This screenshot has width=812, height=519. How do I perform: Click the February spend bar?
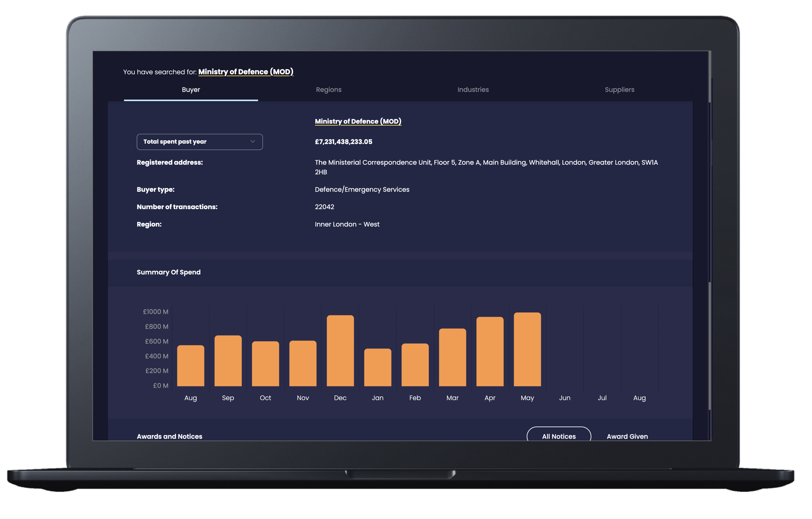(415, 365)
